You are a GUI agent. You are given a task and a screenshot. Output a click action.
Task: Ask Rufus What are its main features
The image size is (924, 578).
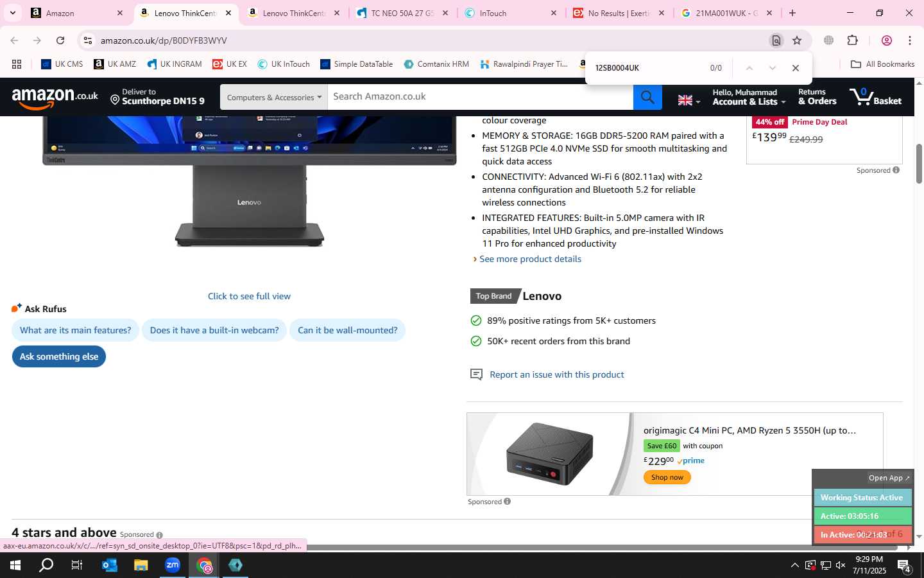pyautogui.click(x=75, y=330)
